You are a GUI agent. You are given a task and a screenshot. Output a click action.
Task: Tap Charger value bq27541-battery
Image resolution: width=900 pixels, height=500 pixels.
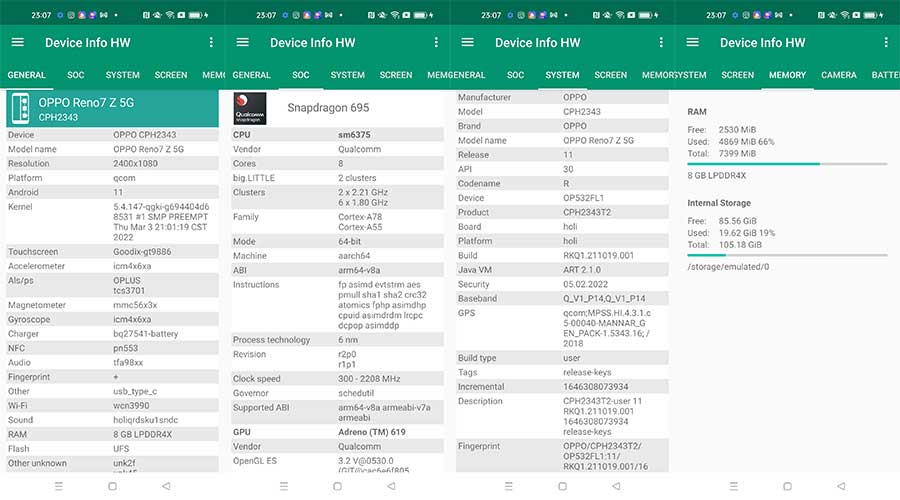pyautogui.click(x=146, y=334)
